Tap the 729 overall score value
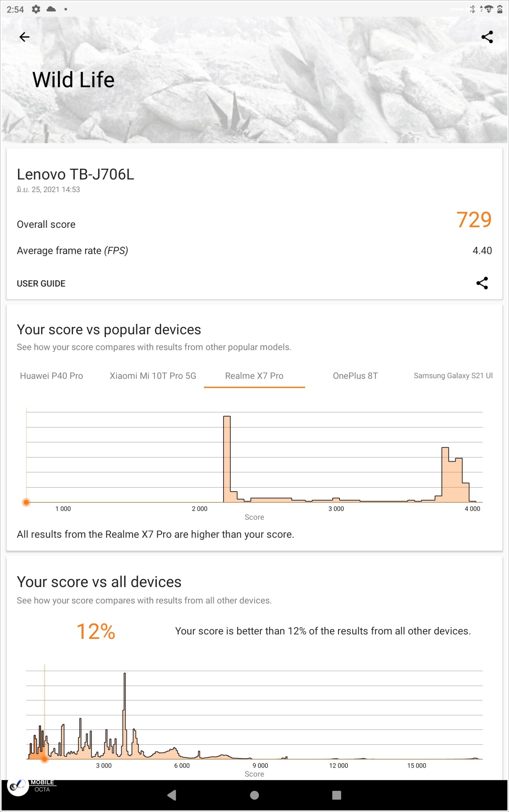 [474, 220]
